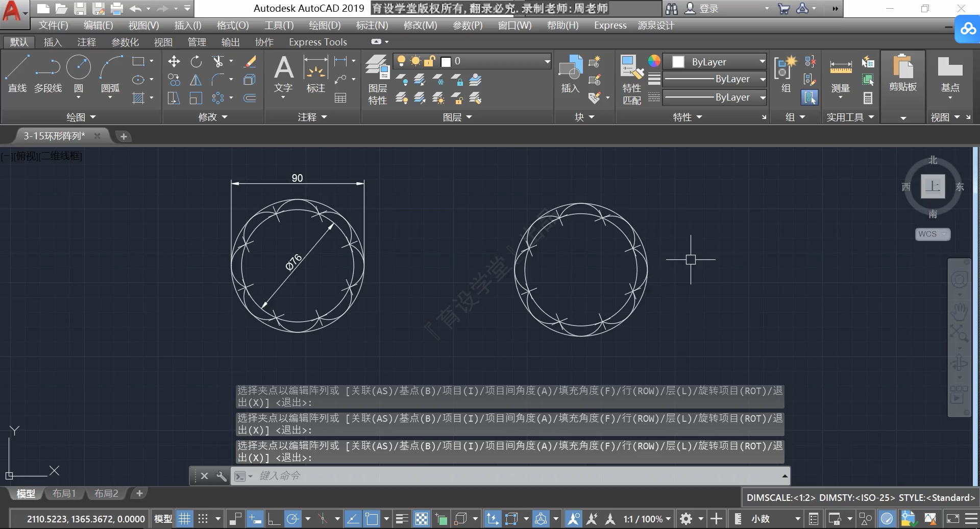
Task: Click the Table tool icon
Action: (x=340, y=98)
